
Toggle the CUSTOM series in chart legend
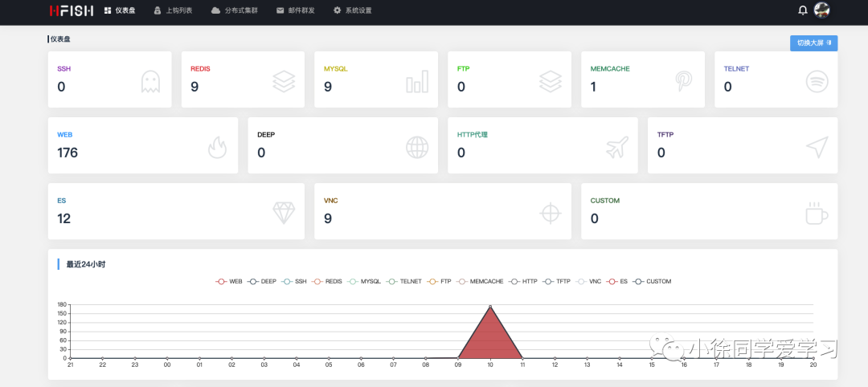click(652, 281)
